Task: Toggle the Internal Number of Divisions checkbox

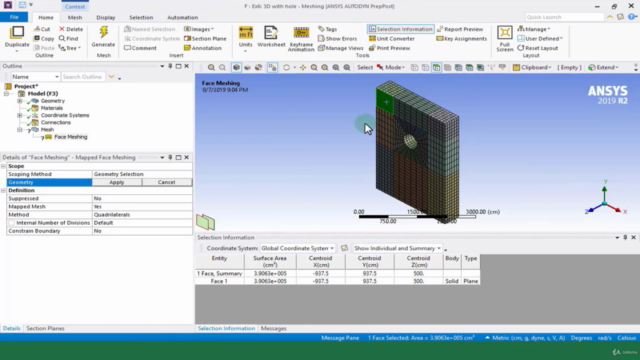Action: 11,223
